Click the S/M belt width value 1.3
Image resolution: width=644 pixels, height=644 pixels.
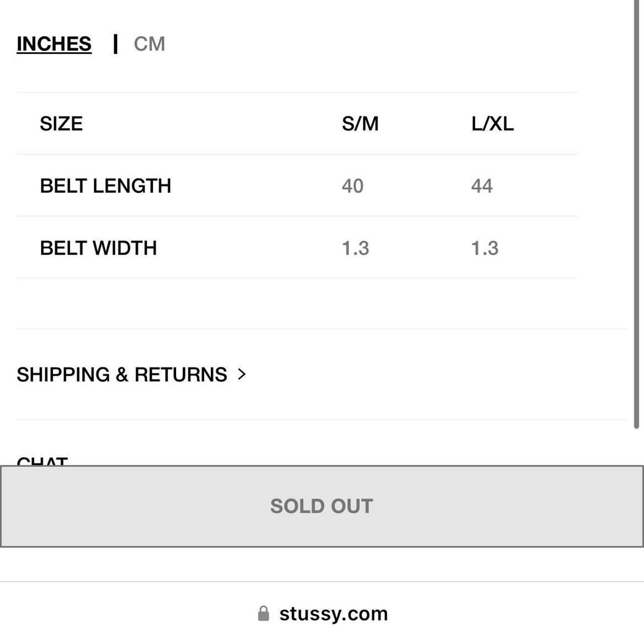click(x=356, y=248)
